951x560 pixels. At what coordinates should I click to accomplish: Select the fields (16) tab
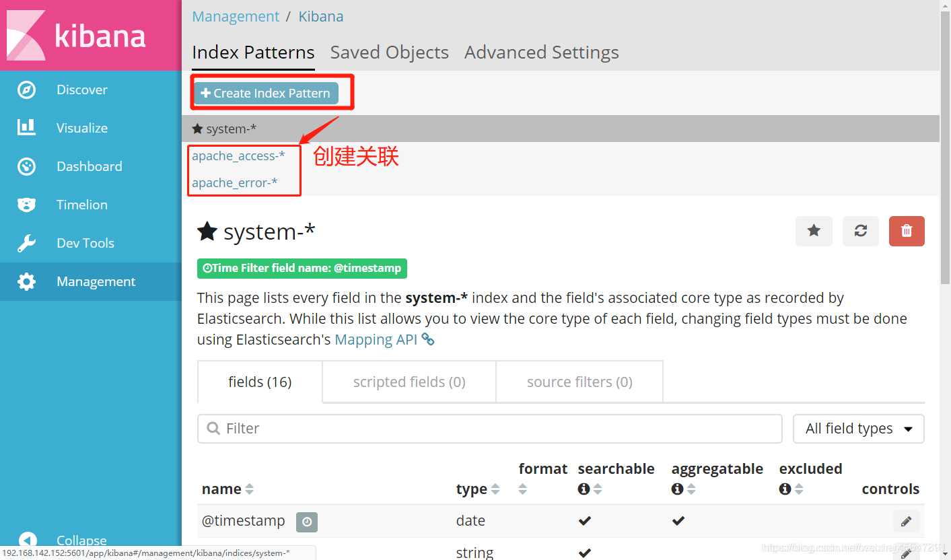point(260,382)
